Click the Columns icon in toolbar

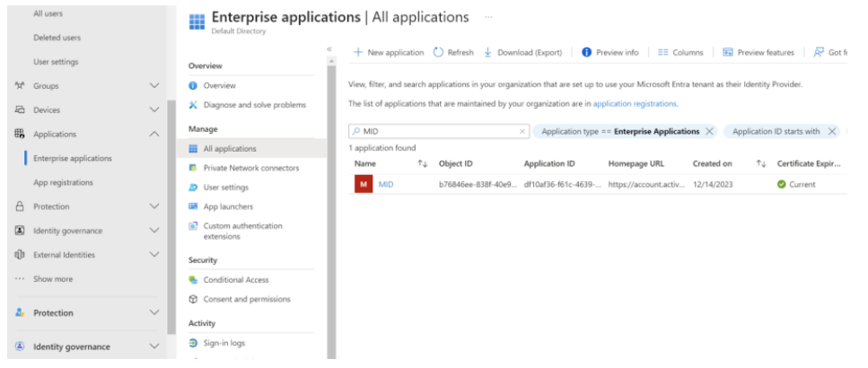click(x=663, y=53)
